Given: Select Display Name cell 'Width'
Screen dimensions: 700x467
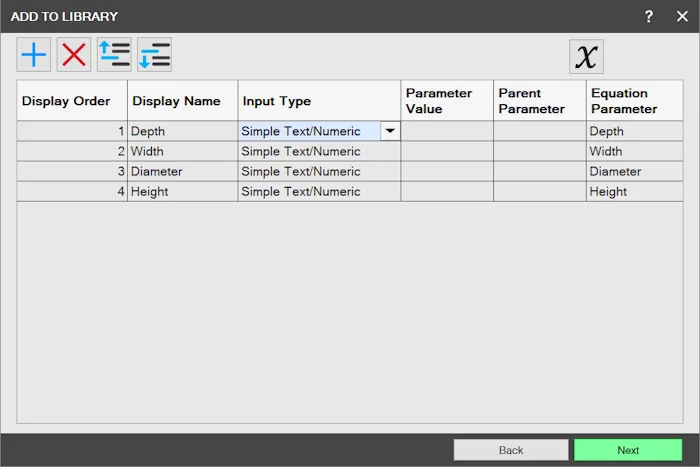Looking at the screenshot, I should tap(183, 151).
